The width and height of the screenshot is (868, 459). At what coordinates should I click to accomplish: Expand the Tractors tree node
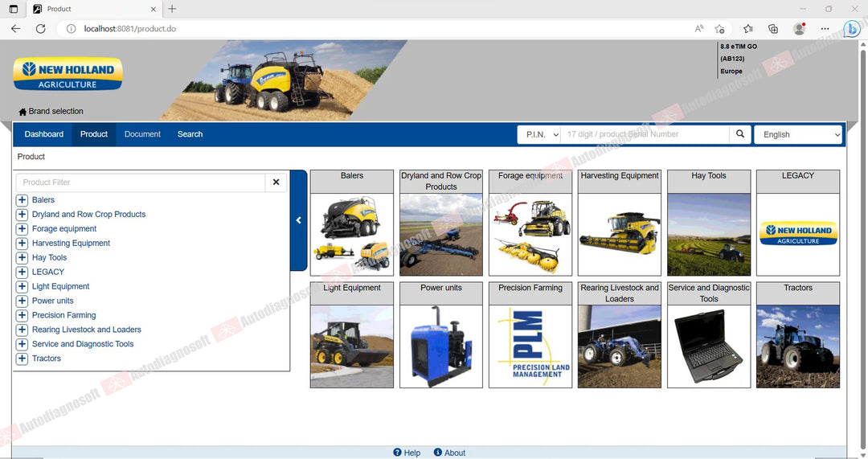pos(22,359)
